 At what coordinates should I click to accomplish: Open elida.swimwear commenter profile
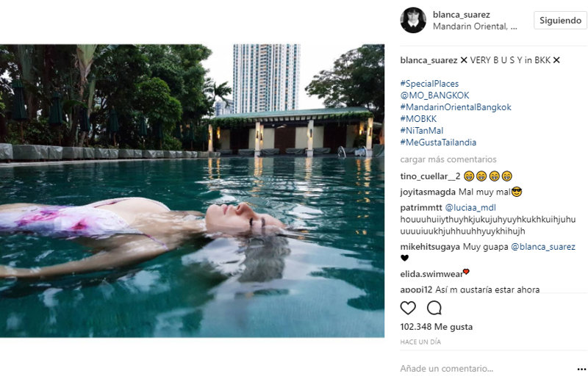click(431, 274)
